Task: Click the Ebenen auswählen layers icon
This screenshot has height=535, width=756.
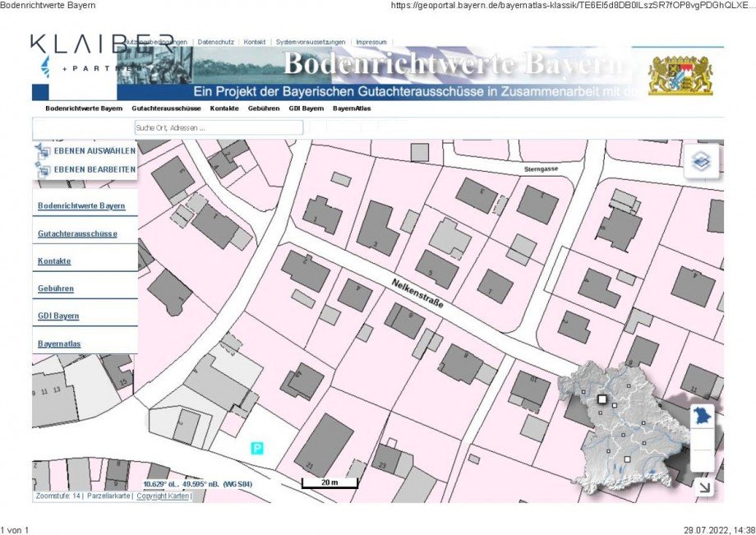Action: (x=43, y=151)
